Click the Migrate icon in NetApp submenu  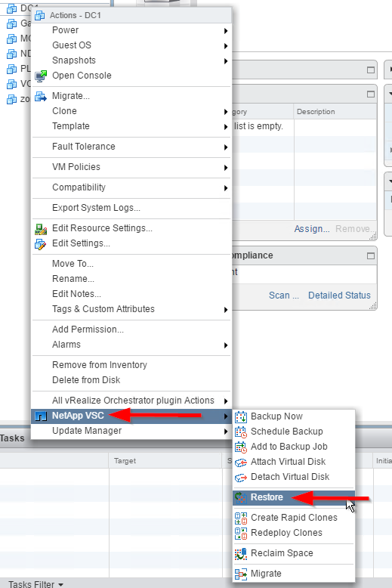(x=241, y=574)
